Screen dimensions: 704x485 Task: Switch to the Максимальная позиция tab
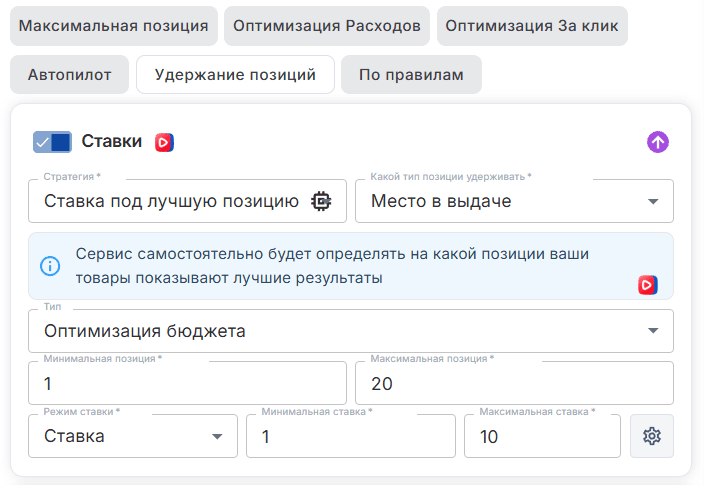[x=114, y=26]
